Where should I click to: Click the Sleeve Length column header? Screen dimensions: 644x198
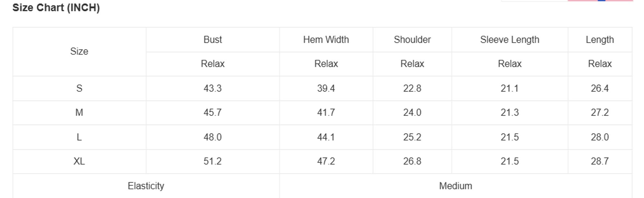tap(509, 40)
